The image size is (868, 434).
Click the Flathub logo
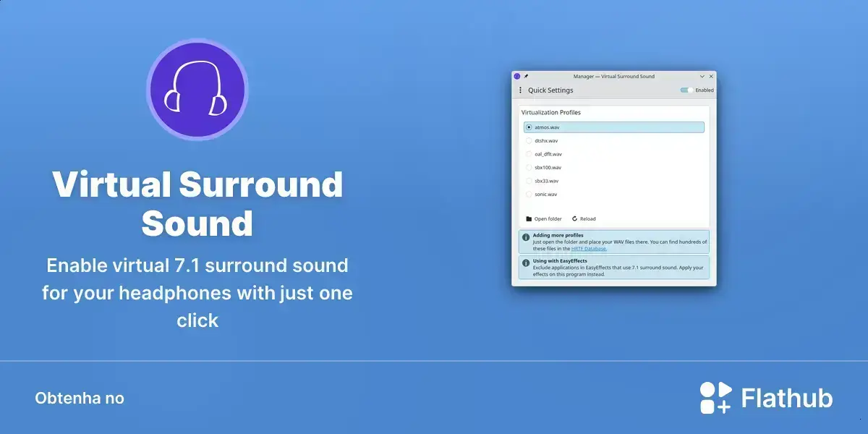click(766, 398)
